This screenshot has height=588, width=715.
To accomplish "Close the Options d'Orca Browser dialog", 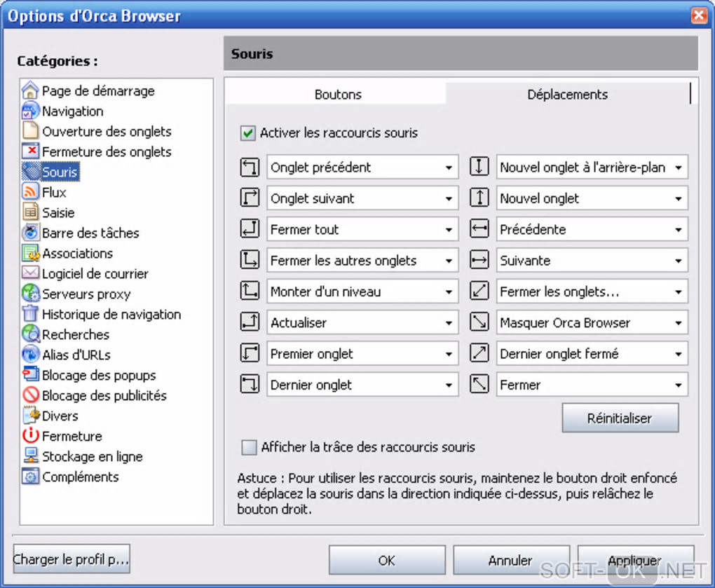I will click(x=699, y=15).
